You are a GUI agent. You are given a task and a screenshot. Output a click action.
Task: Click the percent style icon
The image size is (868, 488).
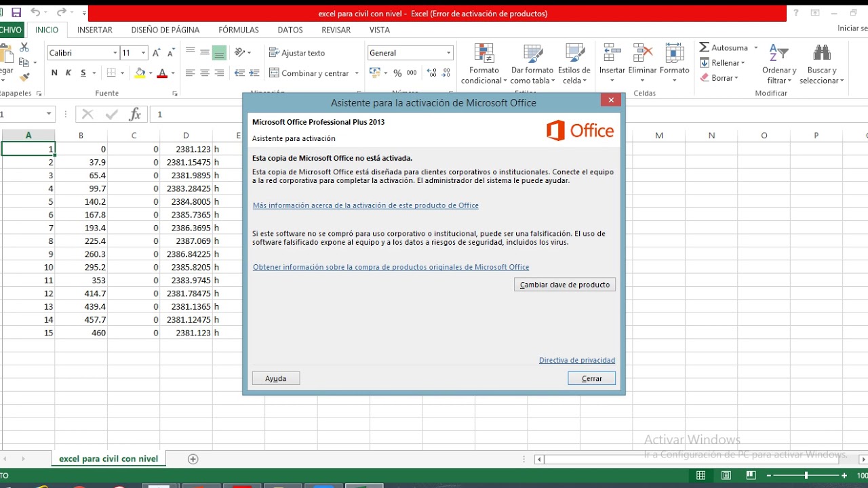(397, 73)
